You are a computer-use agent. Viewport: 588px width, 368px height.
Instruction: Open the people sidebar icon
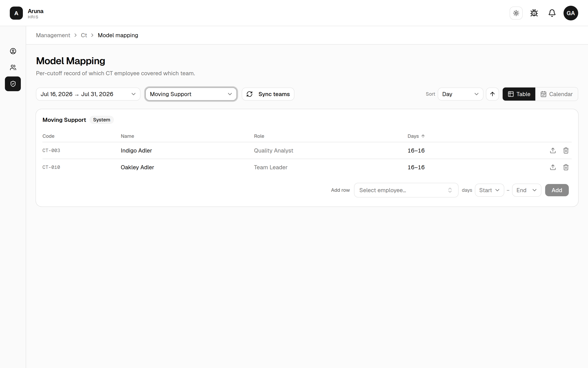13,67
